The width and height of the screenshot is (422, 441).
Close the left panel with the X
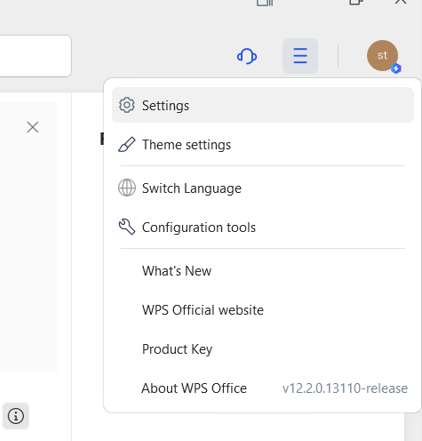pos(33,127)
